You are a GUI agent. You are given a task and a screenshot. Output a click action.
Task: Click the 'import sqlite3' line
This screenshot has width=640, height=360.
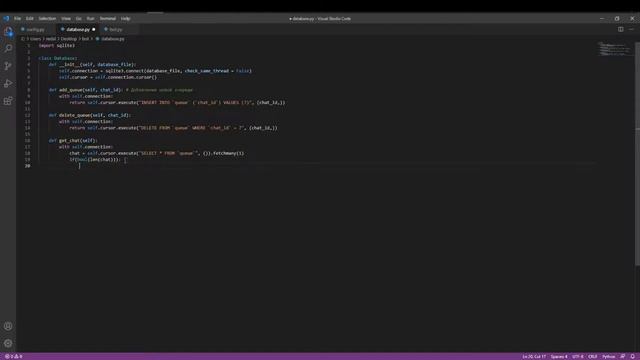pyautogui.click(x=57, y=45)
